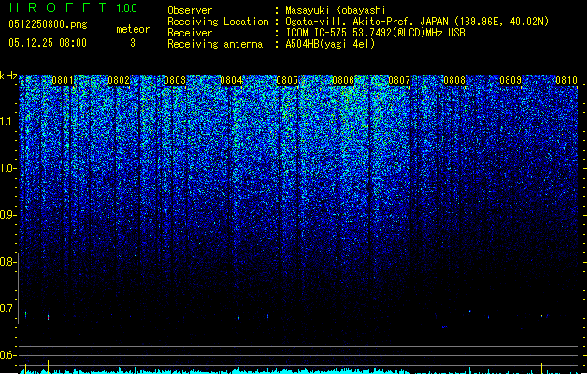
Task: Click the 'Receiver' field label
Action: tap(190, 33)
